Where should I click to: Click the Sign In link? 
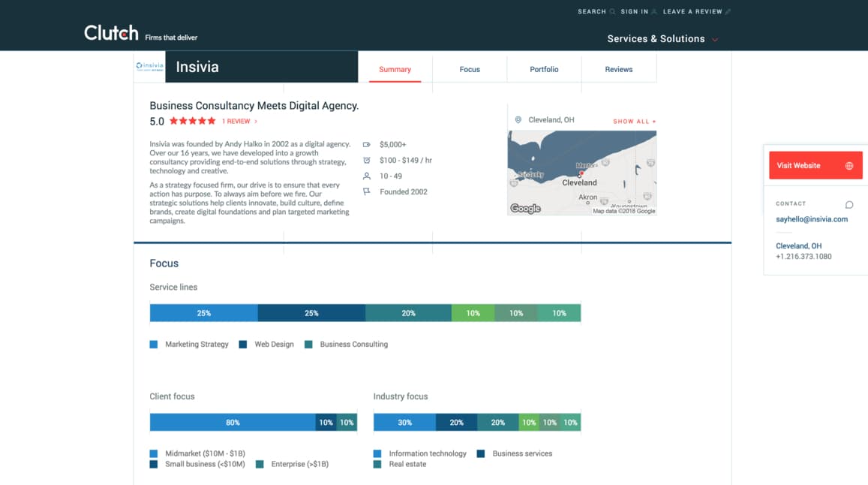635,12
